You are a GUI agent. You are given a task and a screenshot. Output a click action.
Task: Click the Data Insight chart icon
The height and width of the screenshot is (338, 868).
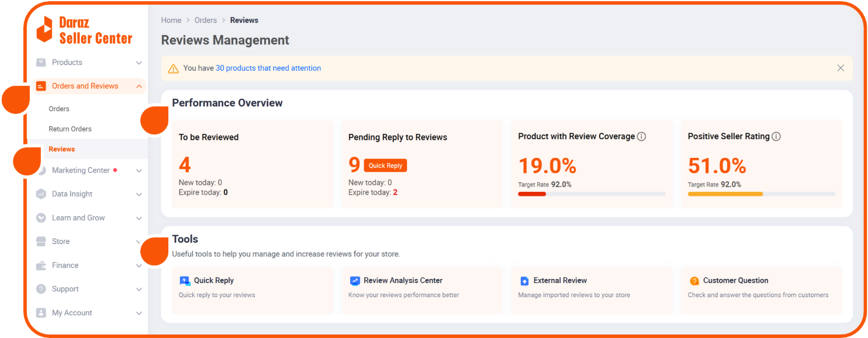pos(41,194)
